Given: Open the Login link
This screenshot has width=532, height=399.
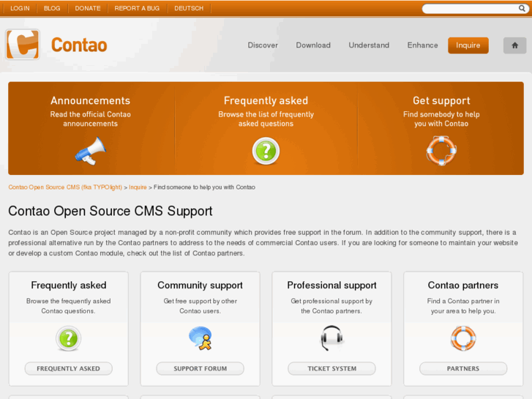Looking at the screenshot, I should coord(20,8).
